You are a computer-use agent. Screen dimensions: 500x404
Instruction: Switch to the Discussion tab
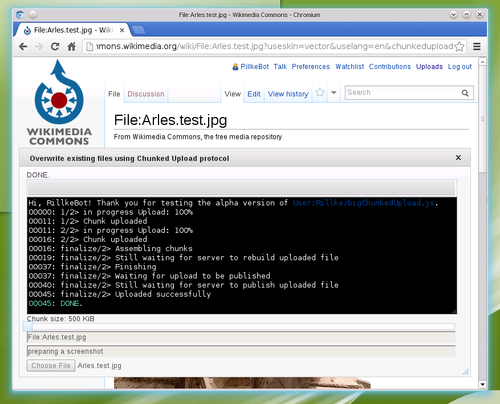point(146,94)
